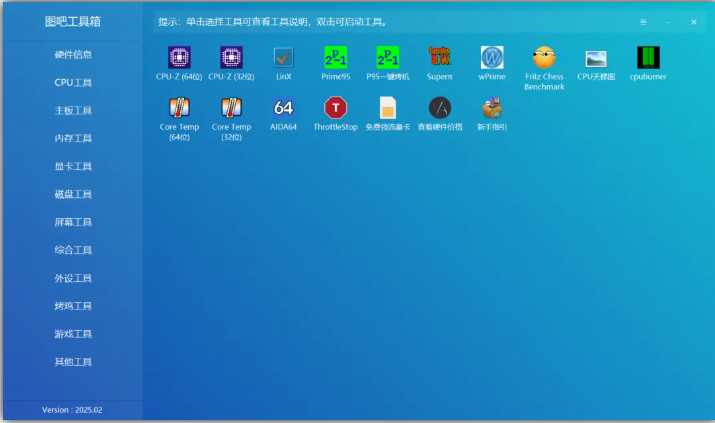Open the 新手指引 guide icon
Viewport: 715px width, 423px height.
(x=492, y=108)
